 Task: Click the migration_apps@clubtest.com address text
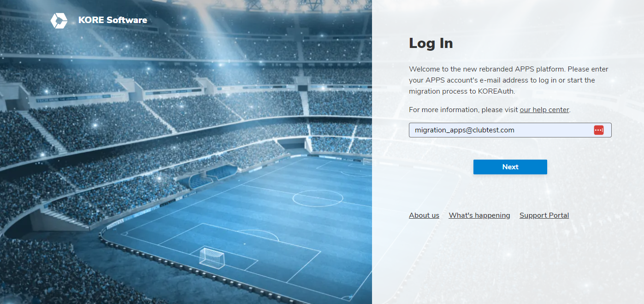coord(464,130)
